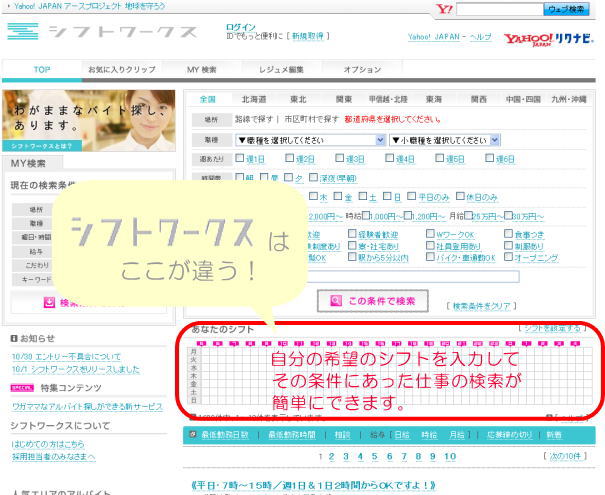Viewport: 605px width, 495px height.
Task: Open the エントリー不具合について notice
Action: (x=66, y=356)
